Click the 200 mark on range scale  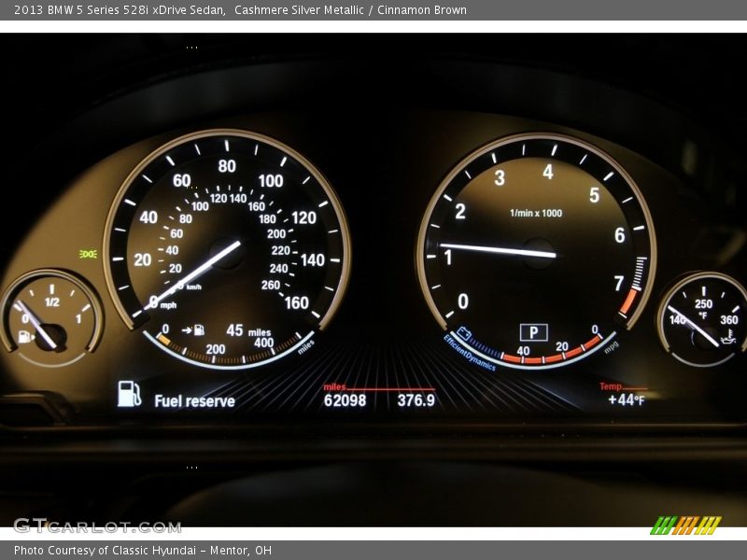216,349
